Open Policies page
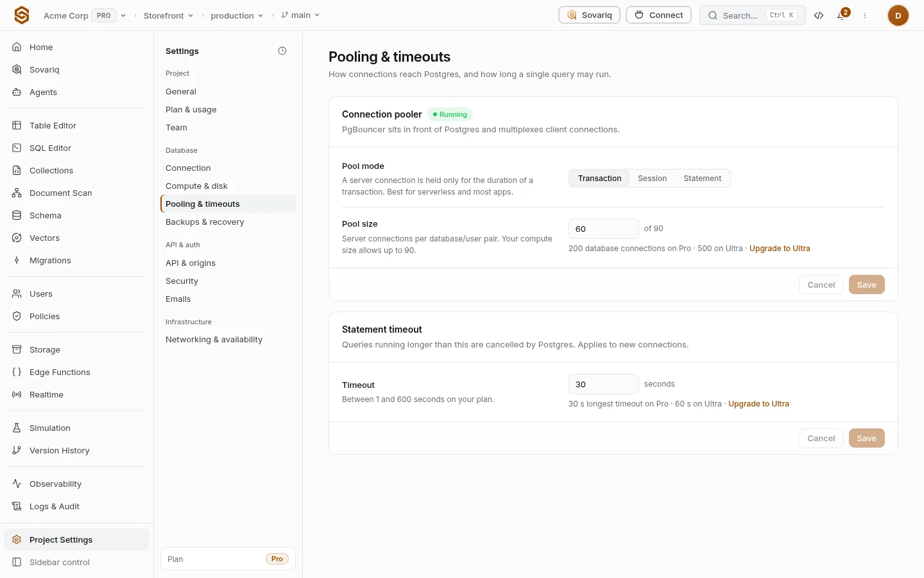 [77, 316]
